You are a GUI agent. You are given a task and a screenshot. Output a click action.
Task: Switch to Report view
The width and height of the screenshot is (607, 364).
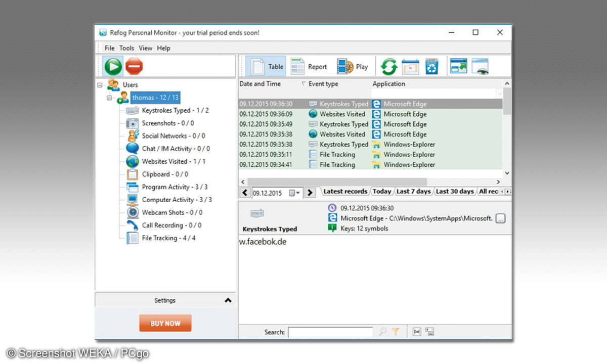point(309,66)
